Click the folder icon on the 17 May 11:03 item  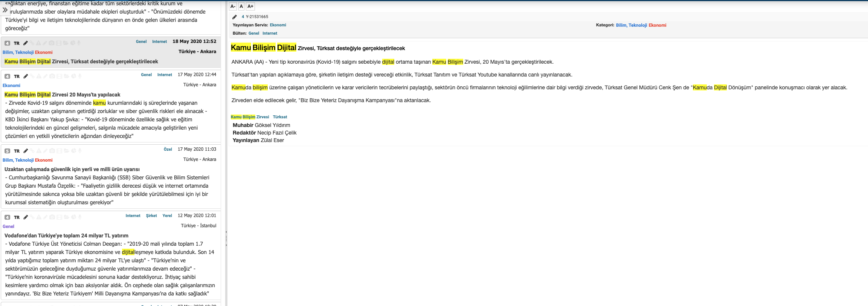coord(66,151)
